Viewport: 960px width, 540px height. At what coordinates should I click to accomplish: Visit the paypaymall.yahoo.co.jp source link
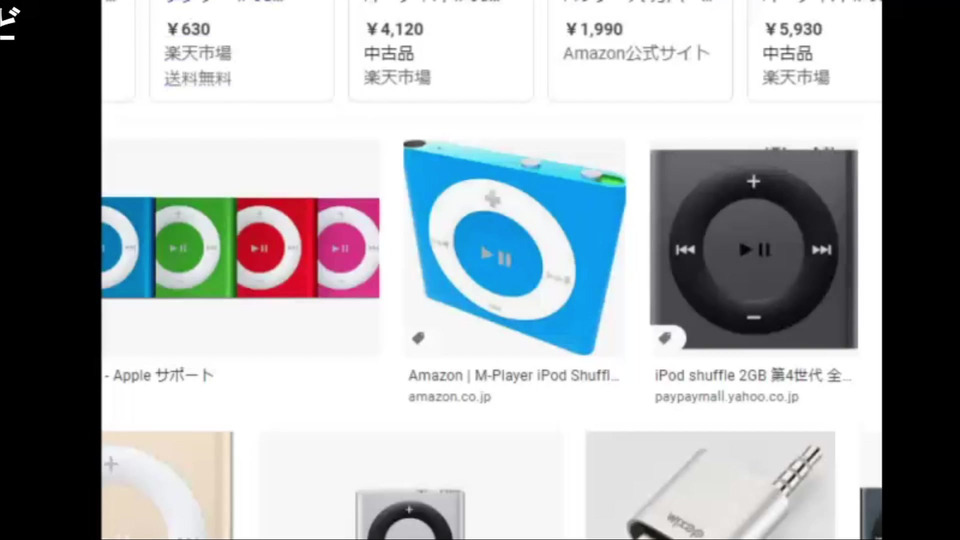tap(726, 397)
